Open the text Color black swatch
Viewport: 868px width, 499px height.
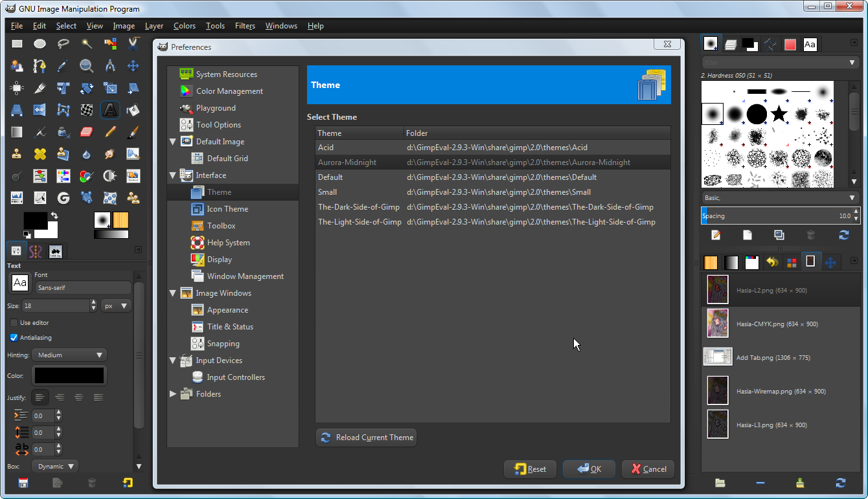tap(69, 375)
